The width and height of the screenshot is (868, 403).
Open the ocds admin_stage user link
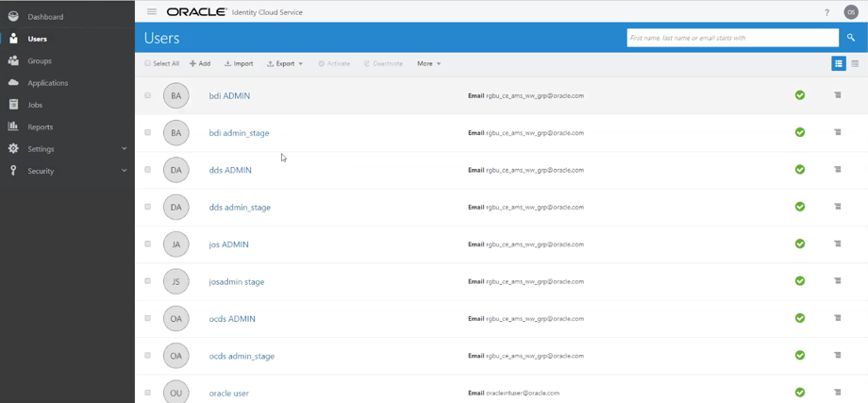point(242,356)
